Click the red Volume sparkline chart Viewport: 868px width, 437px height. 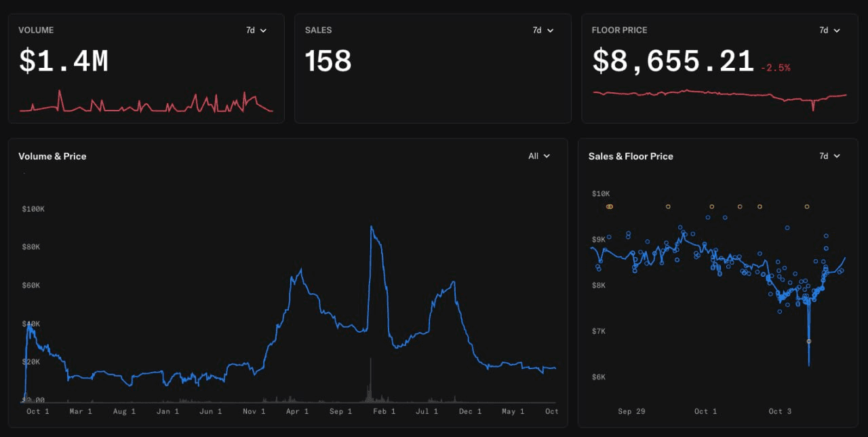coord(146,102)
